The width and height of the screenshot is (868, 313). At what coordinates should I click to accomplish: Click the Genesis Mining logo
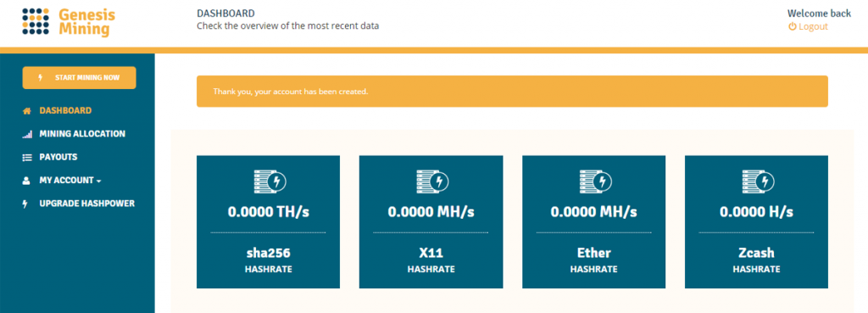tap(69, 21)
